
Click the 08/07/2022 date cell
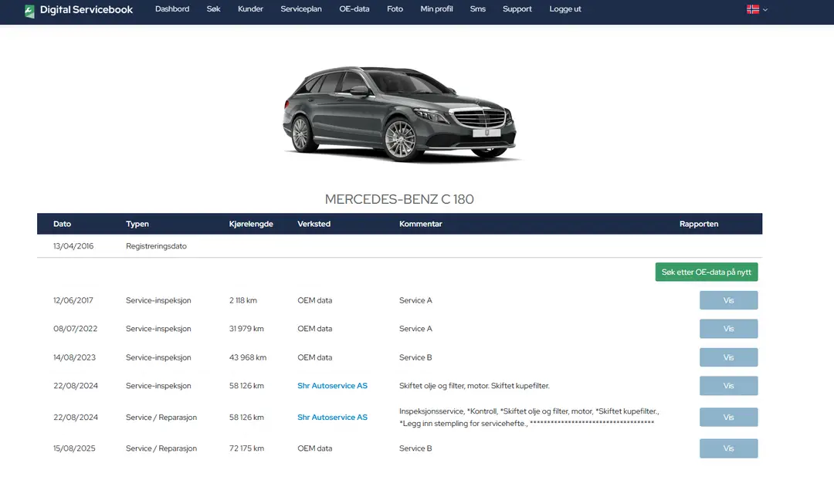coord(75,329)
